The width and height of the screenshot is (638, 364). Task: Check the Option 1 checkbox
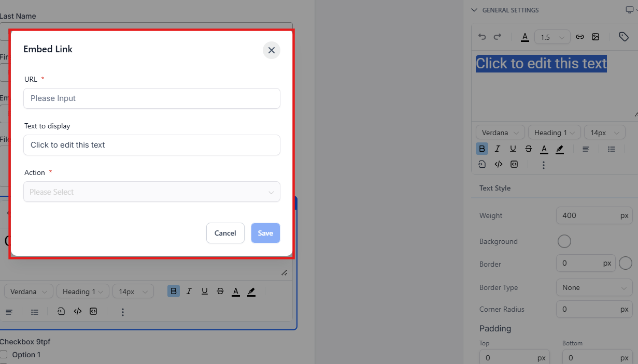point(4,355)
